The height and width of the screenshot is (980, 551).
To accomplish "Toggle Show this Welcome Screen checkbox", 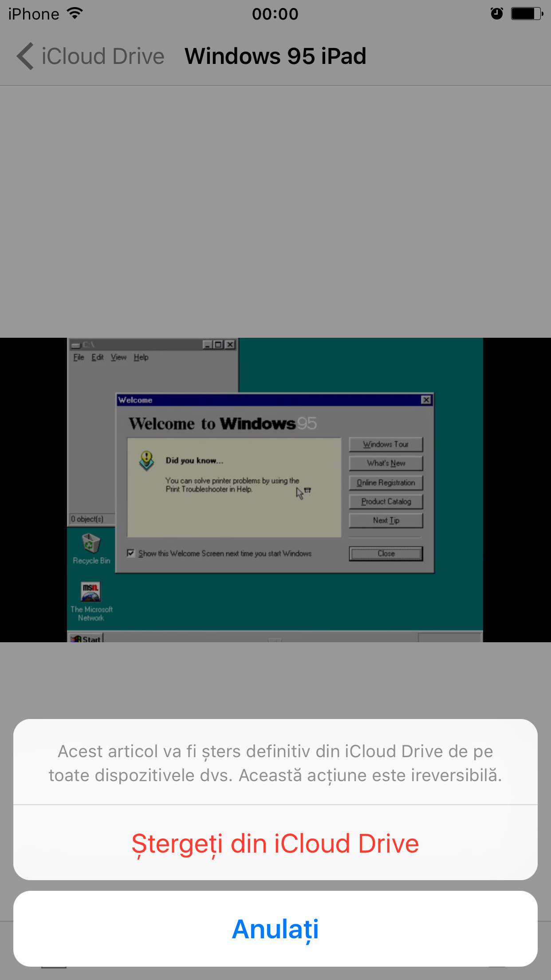I will (131, 553).
